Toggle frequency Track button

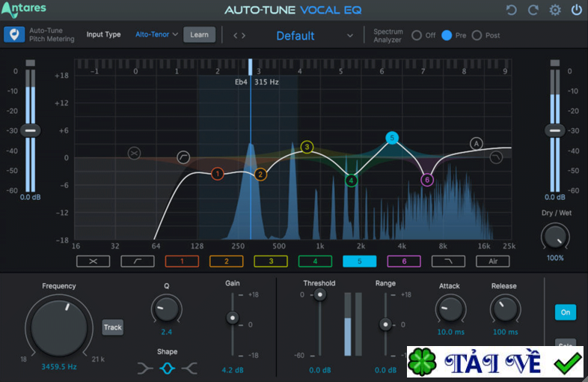[x=113, y=327]
